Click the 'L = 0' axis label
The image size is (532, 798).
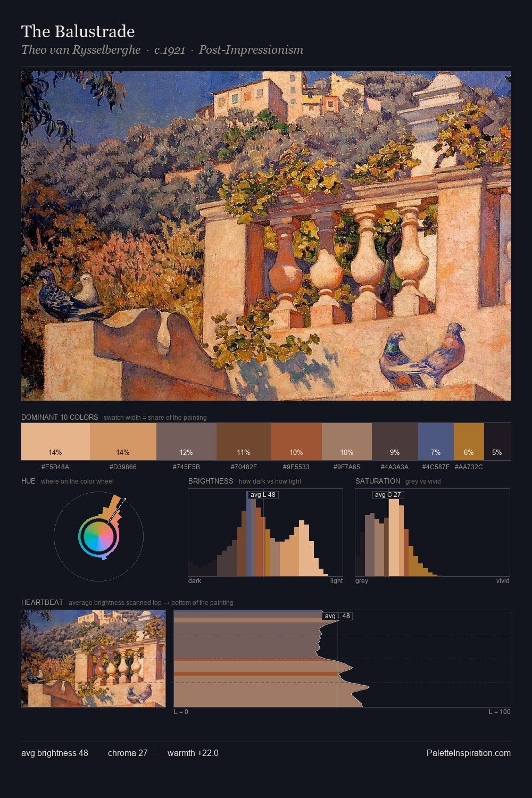point(181,712)
